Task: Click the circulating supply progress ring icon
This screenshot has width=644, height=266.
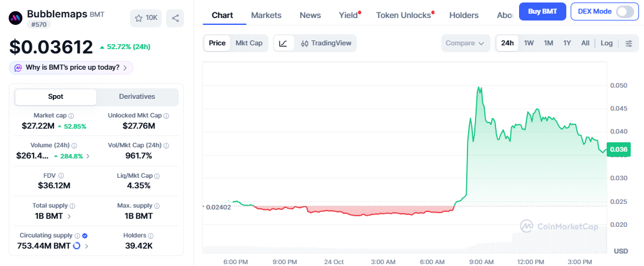Action: pyautogui.click(x=76, y=246)
